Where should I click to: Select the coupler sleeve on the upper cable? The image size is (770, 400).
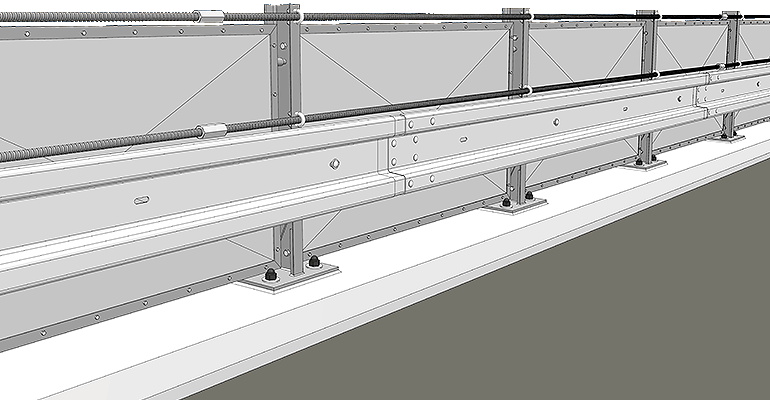pos(209,17)
